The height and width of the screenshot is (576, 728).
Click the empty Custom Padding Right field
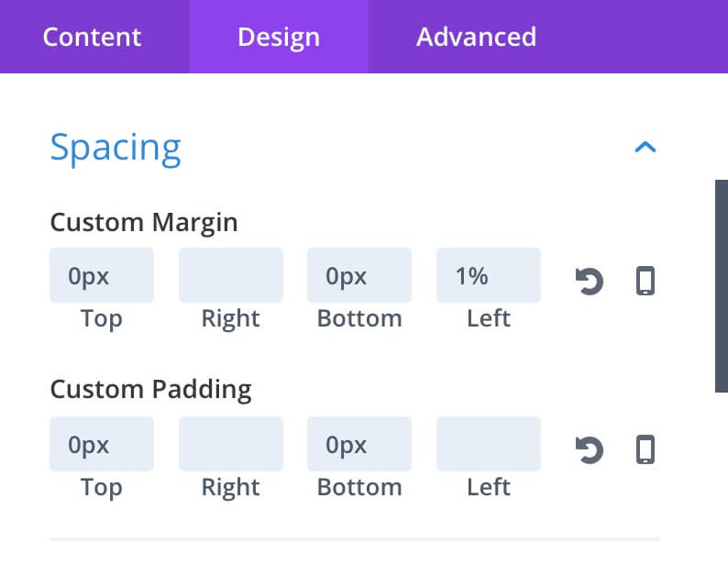231,444
